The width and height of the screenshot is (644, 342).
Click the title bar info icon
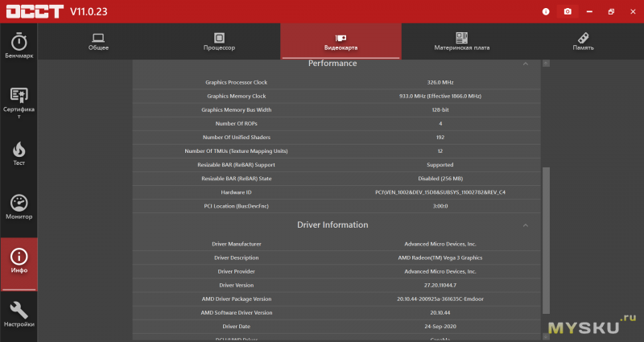[546, 11]
